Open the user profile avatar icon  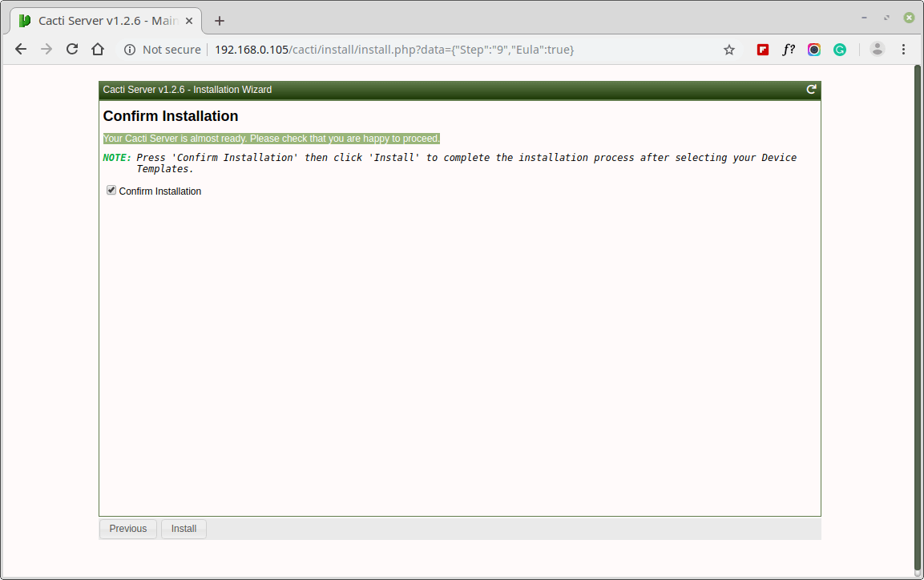[x=878, y=50]
